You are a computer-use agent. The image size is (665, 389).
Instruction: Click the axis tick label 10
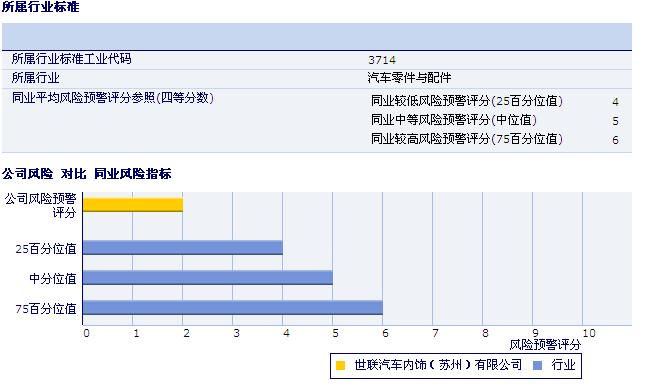[589, 333]
